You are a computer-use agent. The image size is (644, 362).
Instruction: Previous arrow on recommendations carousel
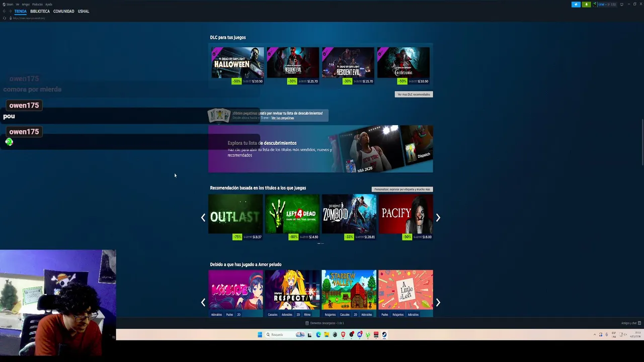203,217
